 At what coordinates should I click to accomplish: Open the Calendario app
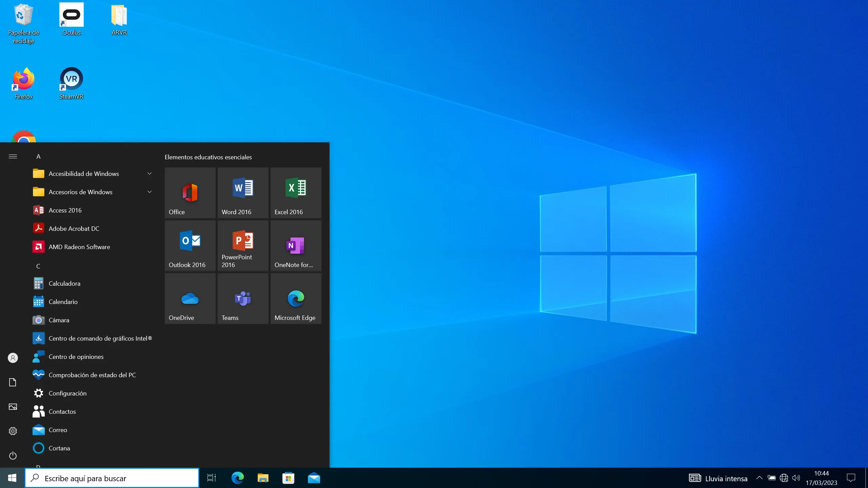[x=92, y=302]
